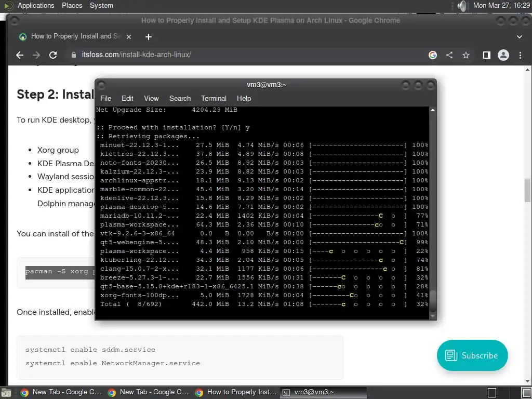Open Chrome profile avatar

click(503, 55)
